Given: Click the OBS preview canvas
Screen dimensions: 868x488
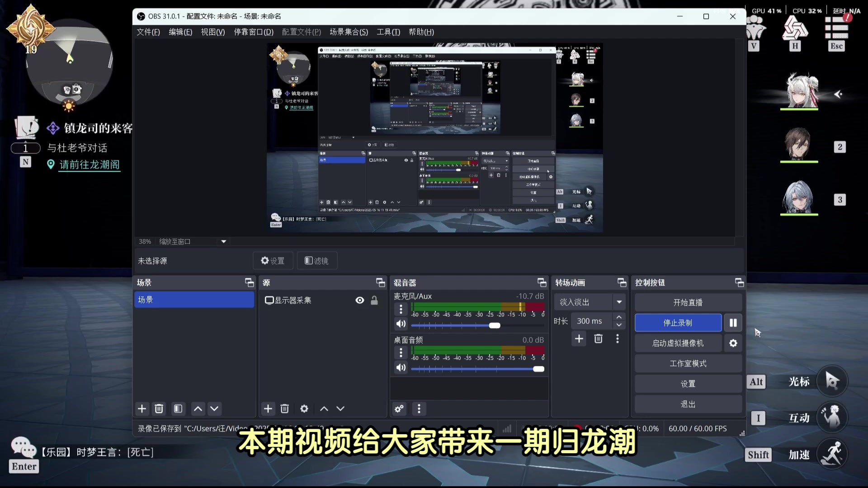Looking at the screenshot, I should coord(434,138).
